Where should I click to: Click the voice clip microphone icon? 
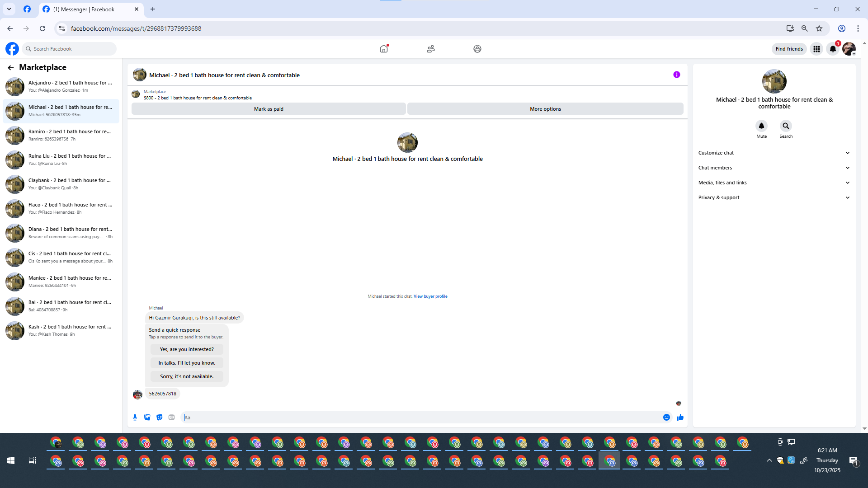pyautogui.click(x=135, y=418)
